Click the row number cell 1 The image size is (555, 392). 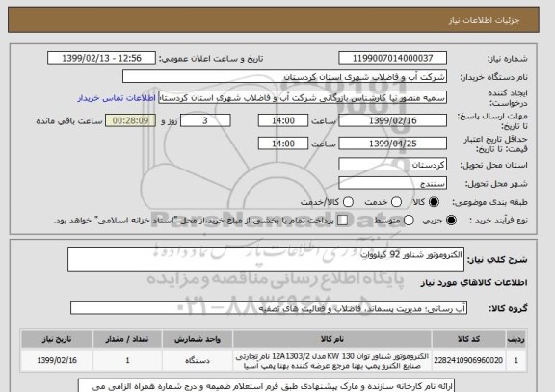516,360
